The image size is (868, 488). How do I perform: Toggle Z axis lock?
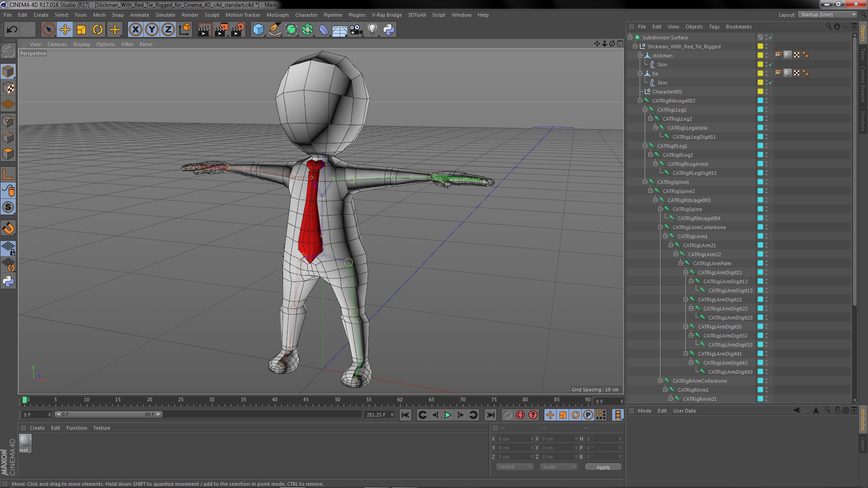click(168, 30)
